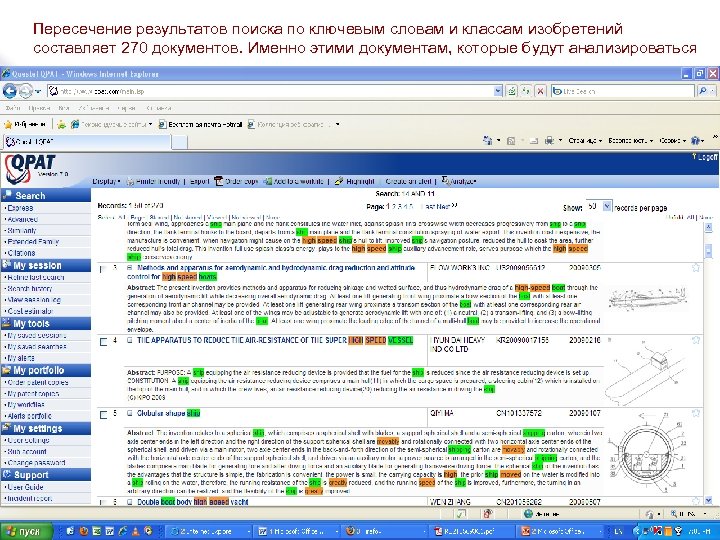Click the results scrollbar up arrow

[709, 228]
